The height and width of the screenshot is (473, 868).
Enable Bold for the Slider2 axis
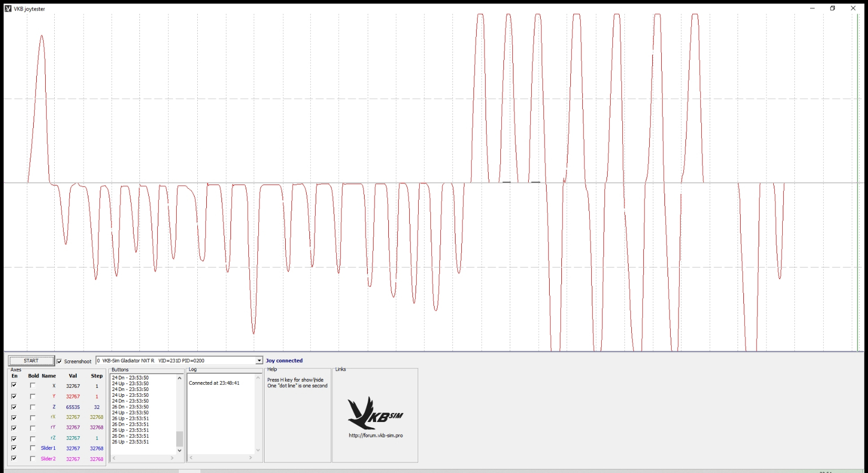[33, 459]
